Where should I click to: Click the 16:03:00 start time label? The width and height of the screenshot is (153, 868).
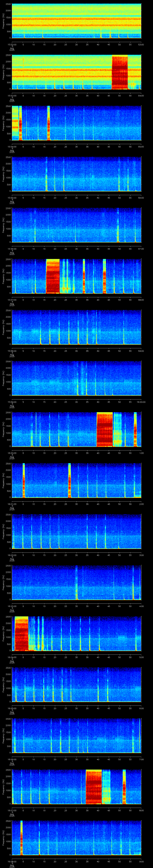(12, 606)
